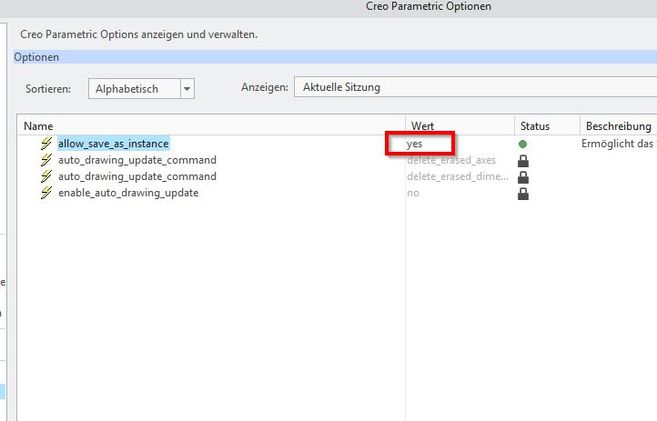Screen dimensions: 657x421
Task: Click the delete_erased_dime... value cell
Action: (458, 176)
